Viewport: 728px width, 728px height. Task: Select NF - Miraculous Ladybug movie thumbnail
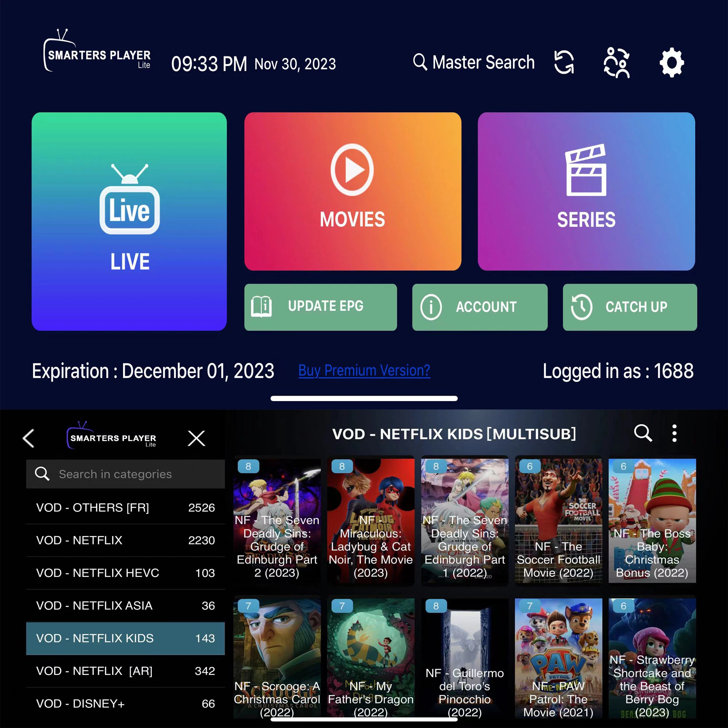click(x=371, y=519)
